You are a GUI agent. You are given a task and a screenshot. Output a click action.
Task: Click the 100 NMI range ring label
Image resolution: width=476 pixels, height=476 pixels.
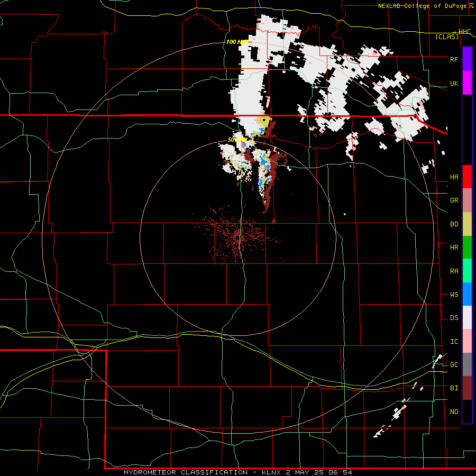237,42
